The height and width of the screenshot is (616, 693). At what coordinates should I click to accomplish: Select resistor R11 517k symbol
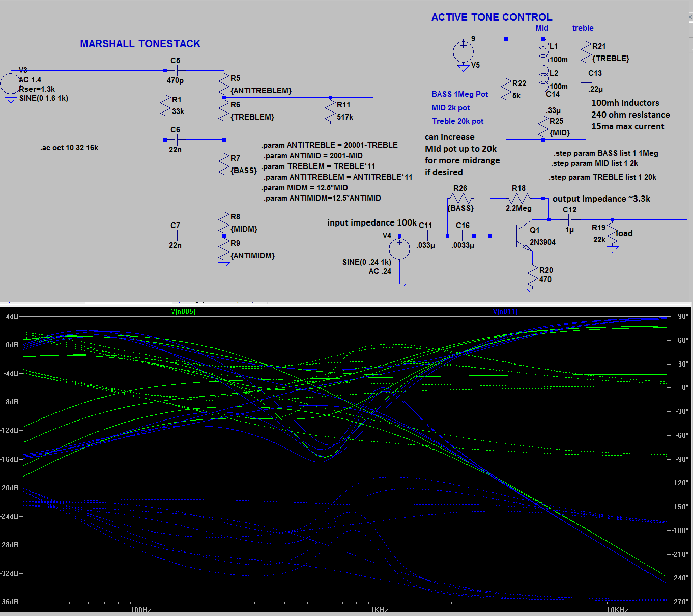coord(331,110)
